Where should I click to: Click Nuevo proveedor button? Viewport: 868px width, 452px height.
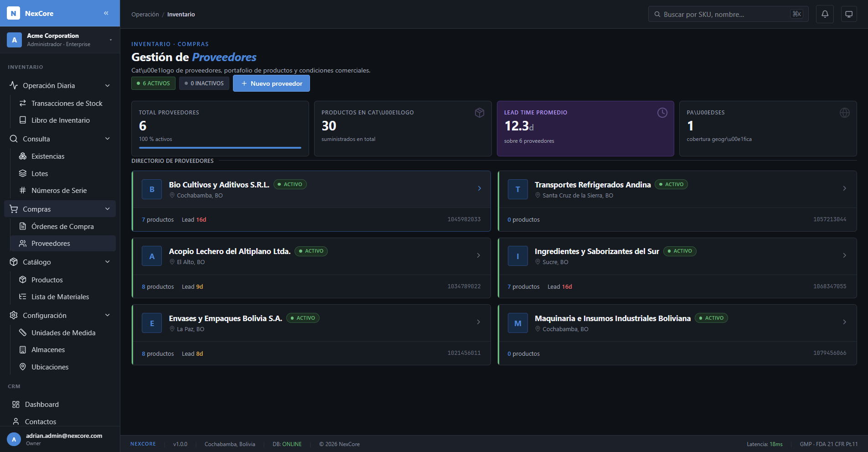coord(271,83)
